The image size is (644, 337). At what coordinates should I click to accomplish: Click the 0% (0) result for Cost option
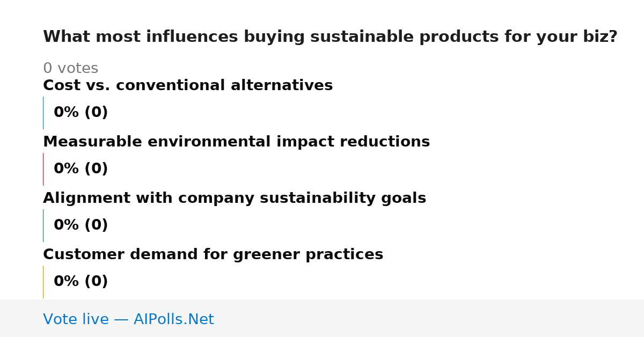coord(81,113)
